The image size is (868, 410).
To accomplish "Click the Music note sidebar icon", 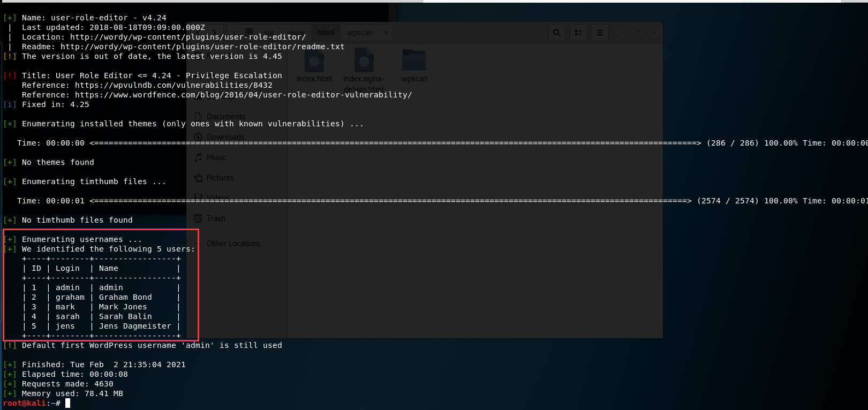I will click(x=199, y=157).
